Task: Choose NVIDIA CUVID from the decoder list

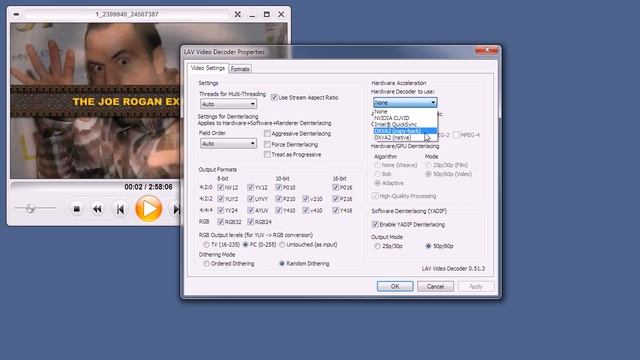Action: tap(405, 118)
